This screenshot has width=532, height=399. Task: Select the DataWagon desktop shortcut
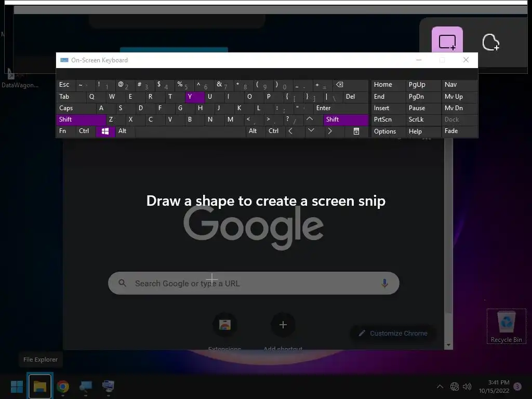pos(20,77)
